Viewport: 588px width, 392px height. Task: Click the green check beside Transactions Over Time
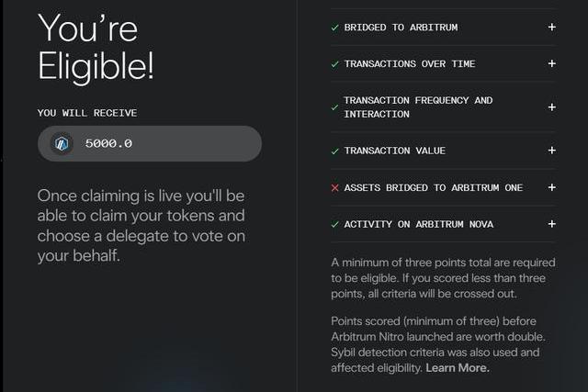(x=334, y=64)
